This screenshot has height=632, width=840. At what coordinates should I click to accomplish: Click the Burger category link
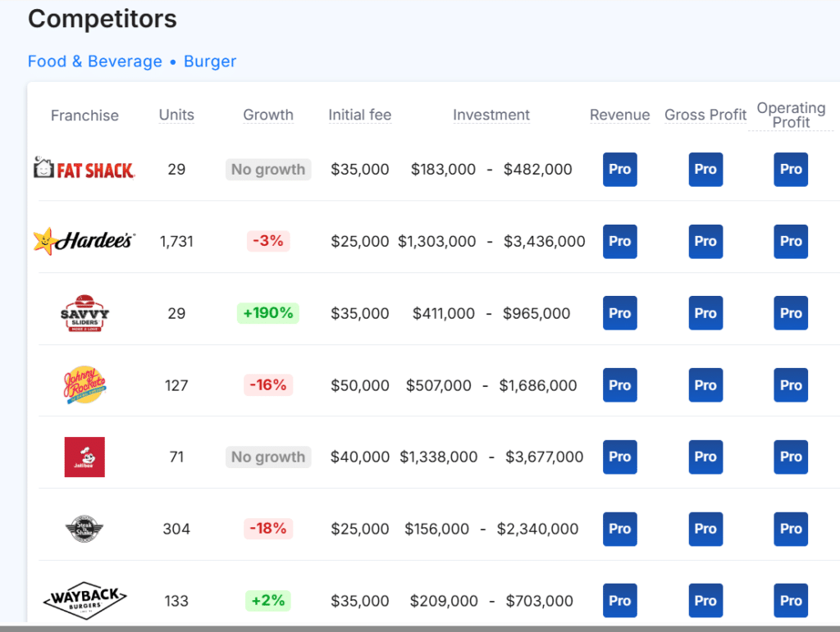point(210,61)
